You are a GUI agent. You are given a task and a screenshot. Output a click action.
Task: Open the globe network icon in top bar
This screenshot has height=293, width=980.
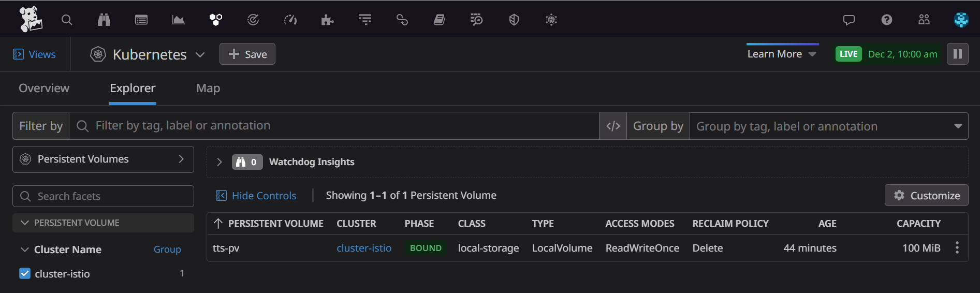tap(551, 20)
